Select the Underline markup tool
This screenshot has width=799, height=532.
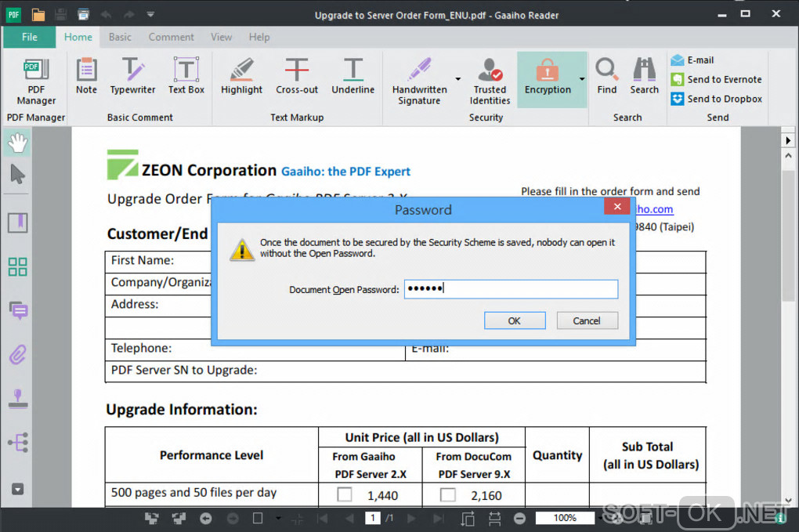(x=352, y=76)
